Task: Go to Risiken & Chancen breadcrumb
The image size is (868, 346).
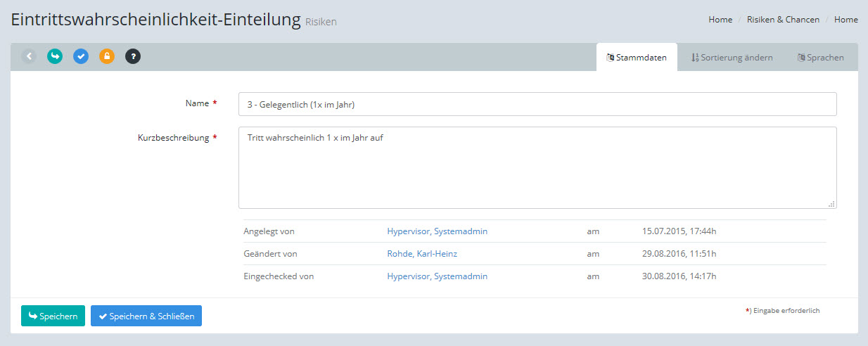Action: coord(783,20)
